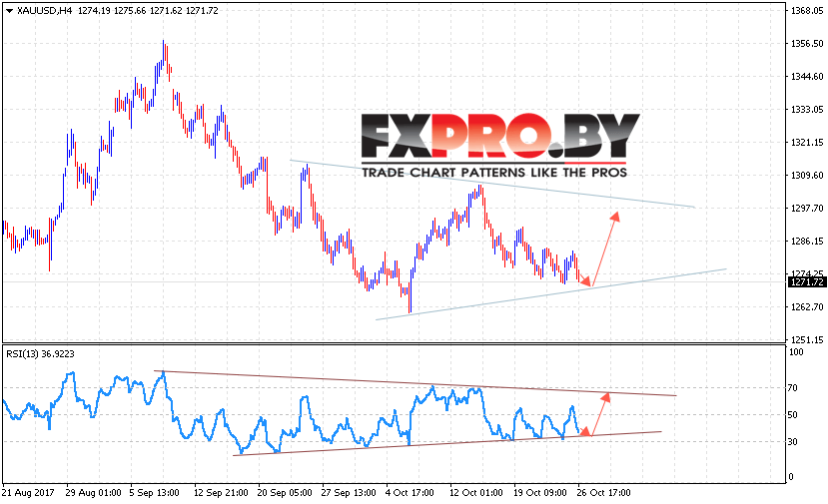
Task: Click the 1251.15 price axis label
Action: pyautogui.click(x=807, y=340)
